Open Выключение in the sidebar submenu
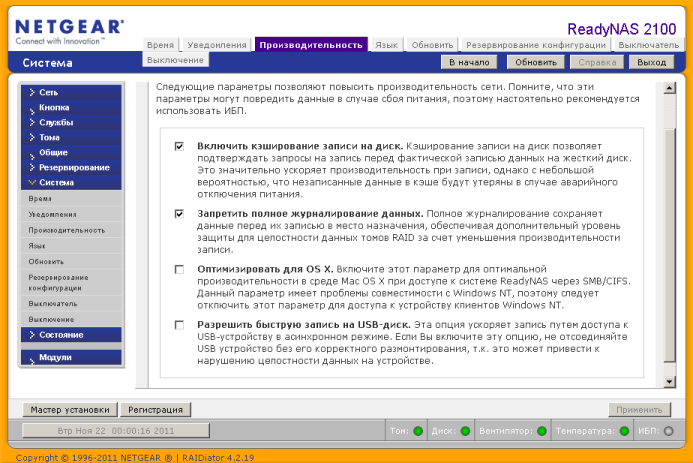693x463 pixels. (x=71, y=319)
